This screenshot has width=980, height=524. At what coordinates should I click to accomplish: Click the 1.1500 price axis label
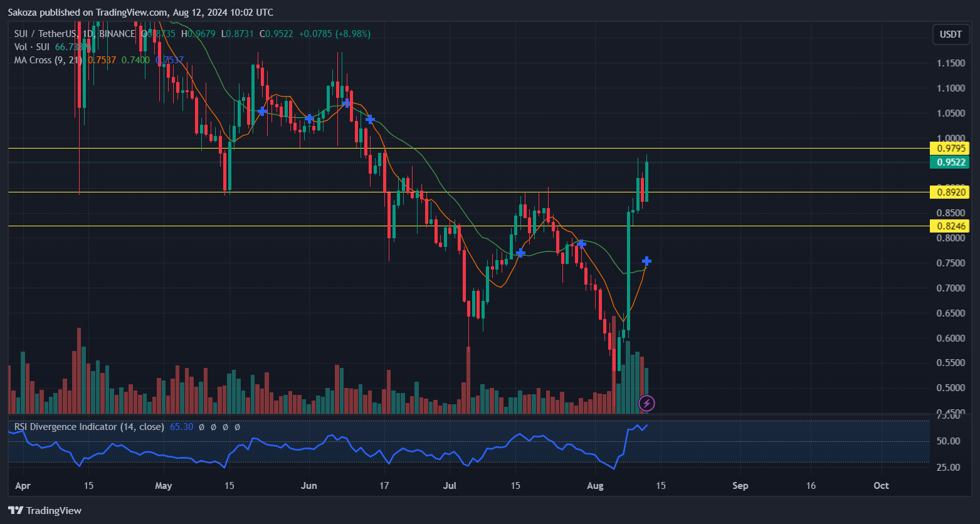click(951, 63)
